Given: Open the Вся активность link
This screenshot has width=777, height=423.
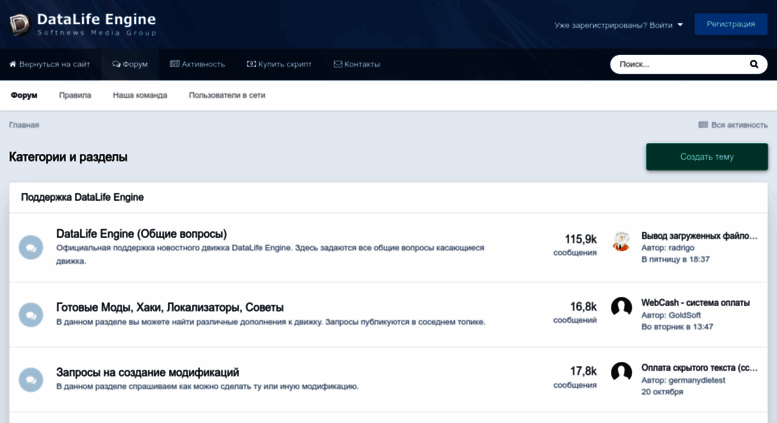Looking at the screenshot, I should [733, 125].
